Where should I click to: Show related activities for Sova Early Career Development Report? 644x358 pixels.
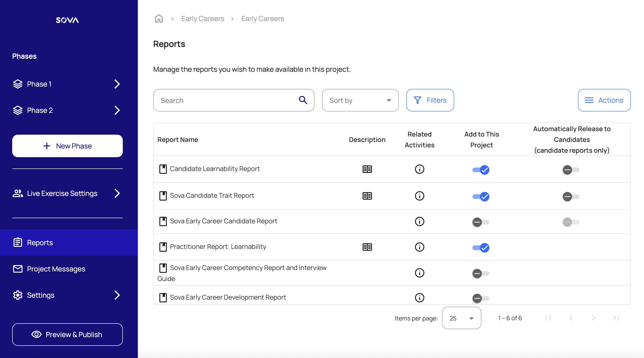[419, 297]
